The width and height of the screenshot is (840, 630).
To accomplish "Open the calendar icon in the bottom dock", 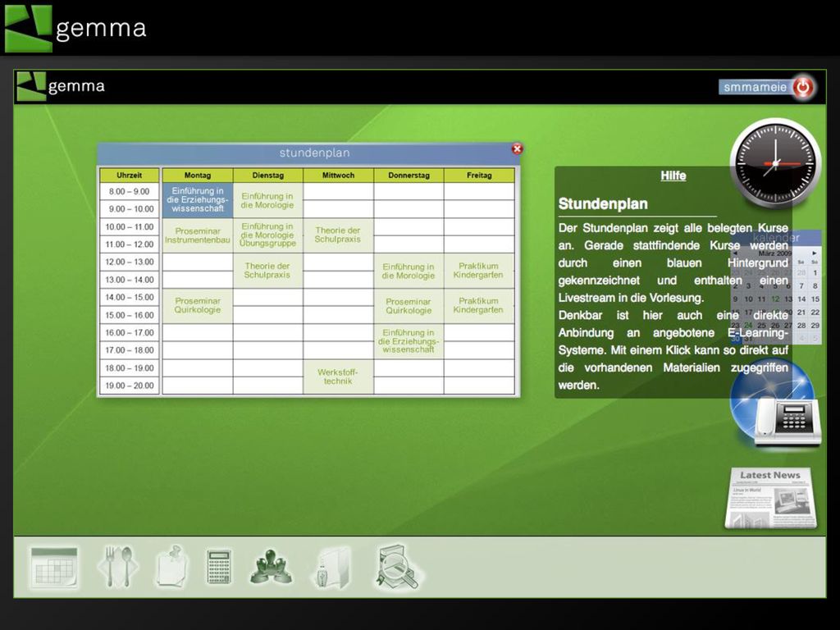I will pos(53,567).
